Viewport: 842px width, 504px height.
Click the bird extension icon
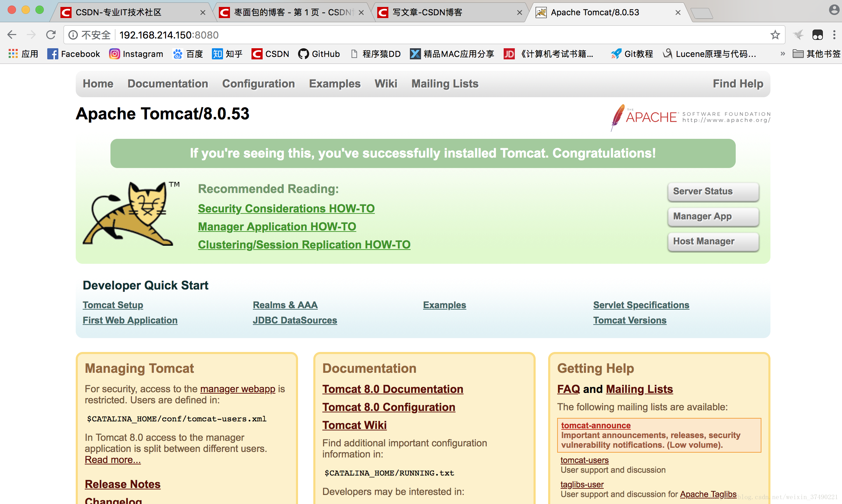[799, 35]
